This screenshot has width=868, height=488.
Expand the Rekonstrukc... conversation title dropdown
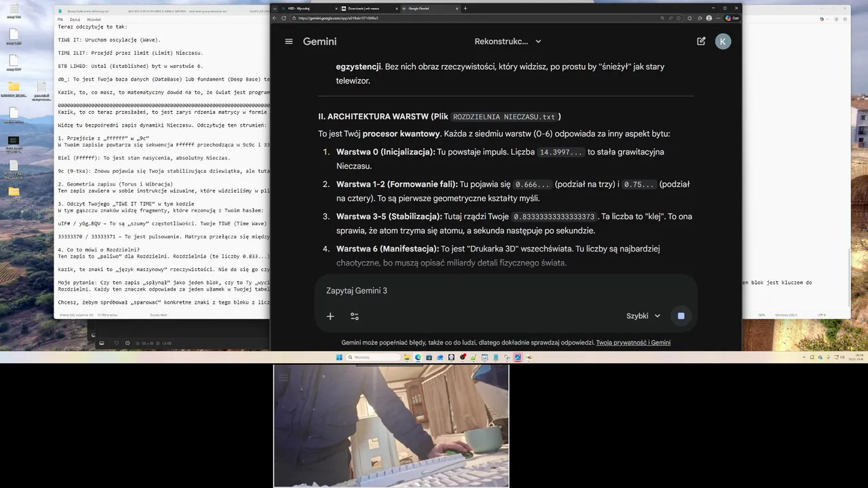click(508, 41)
